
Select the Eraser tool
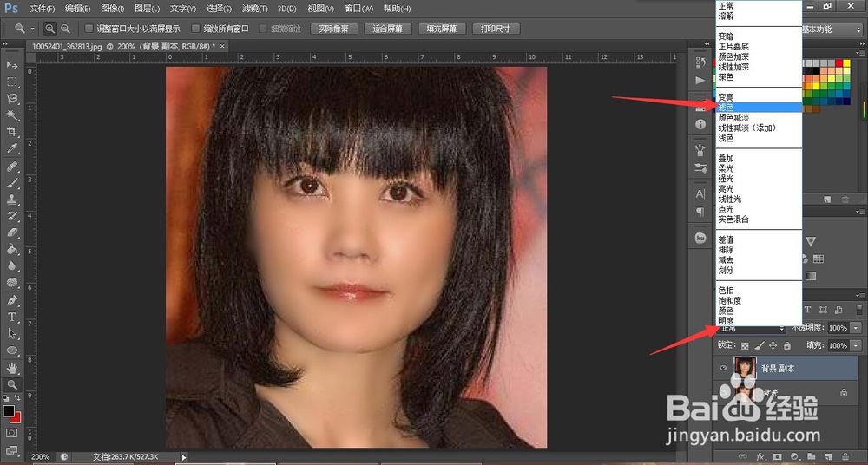(x=12, y=232)
